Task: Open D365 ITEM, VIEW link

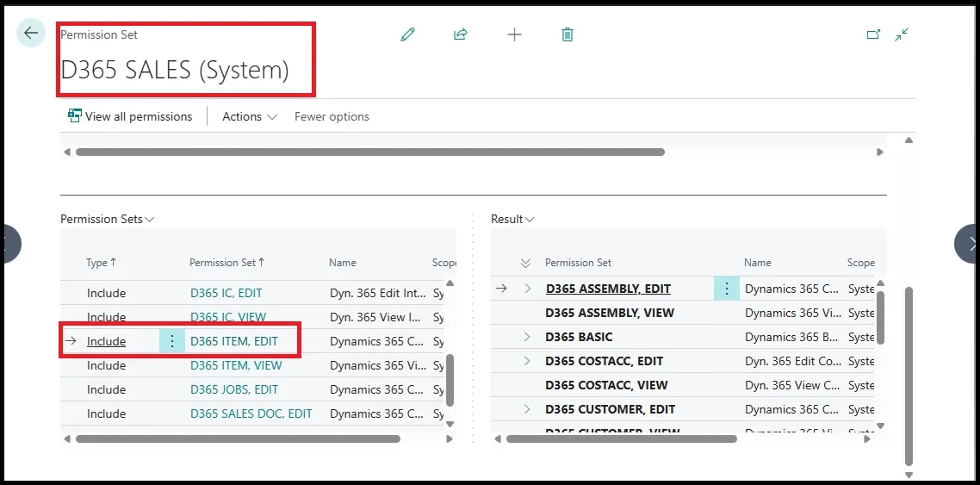Action: coord(236,365)
